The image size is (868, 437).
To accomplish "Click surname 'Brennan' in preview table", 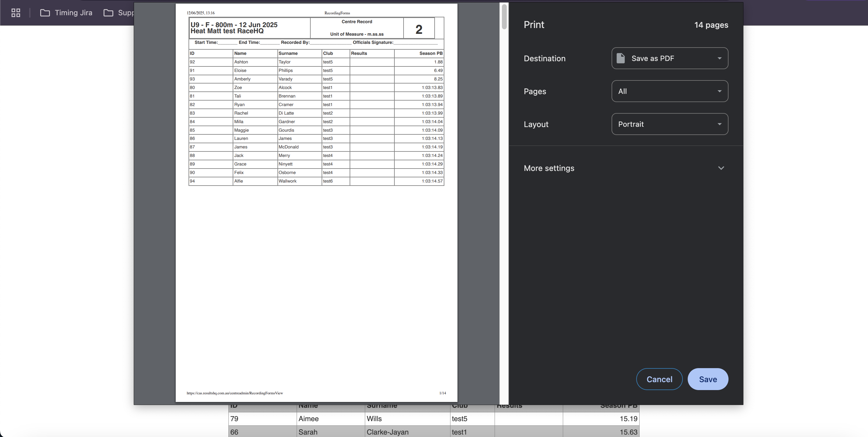I will 287,96.
